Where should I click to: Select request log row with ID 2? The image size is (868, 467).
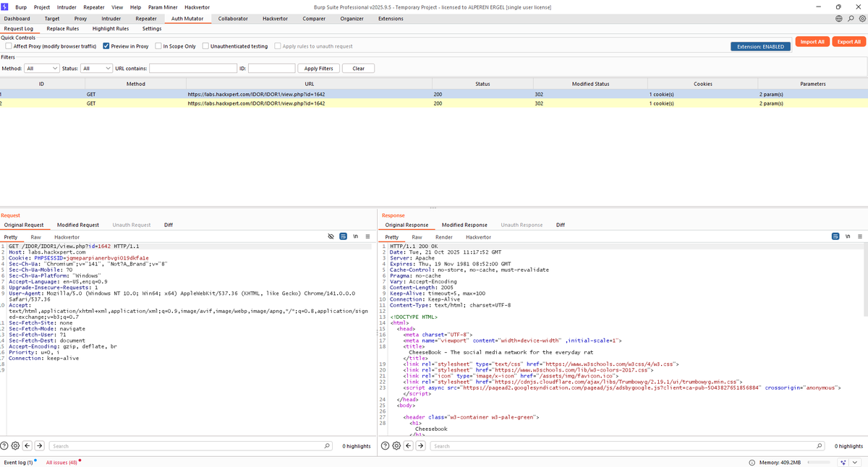(434, 103)
